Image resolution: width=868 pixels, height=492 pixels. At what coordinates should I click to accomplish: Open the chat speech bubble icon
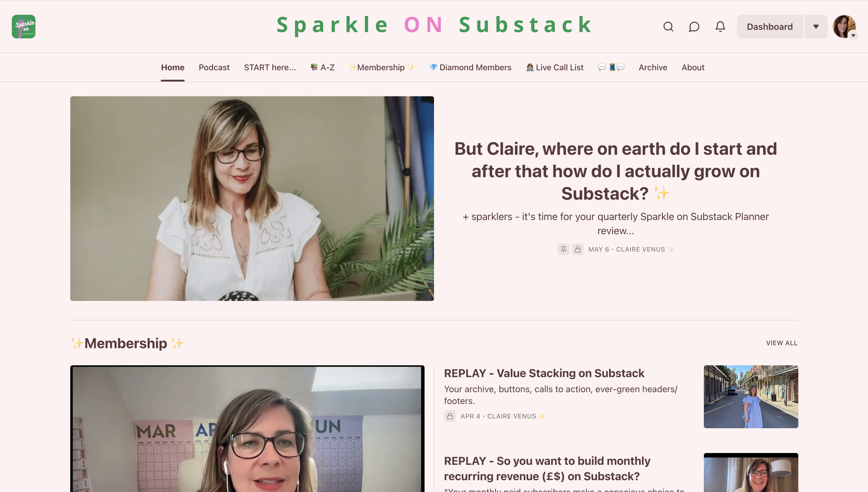coord(694,26)
